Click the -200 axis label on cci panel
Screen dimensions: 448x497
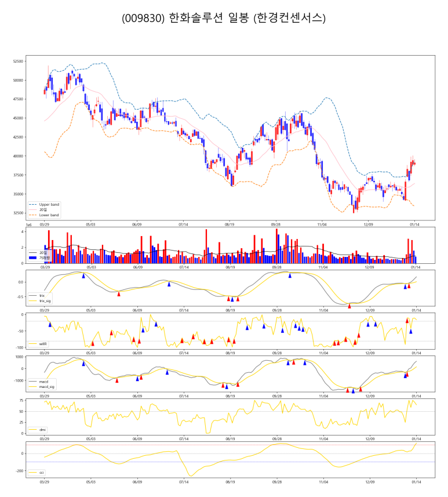tap(20, 471)
